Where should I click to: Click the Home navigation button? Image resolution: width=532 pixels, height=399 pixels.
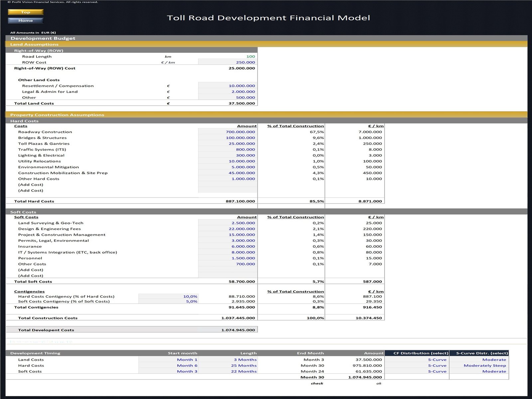26,21
